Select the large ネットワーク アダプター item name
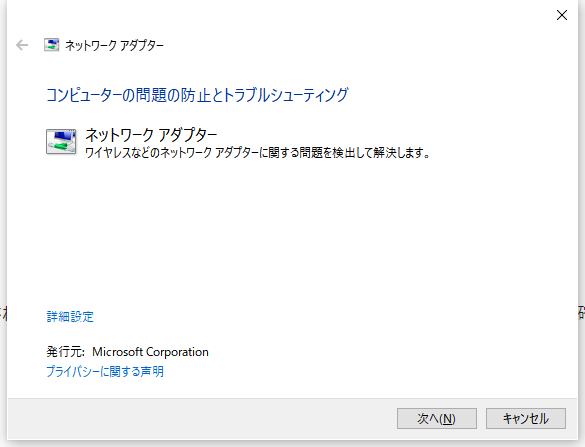Viewport: 585px width, 447px height. (151, 135)
